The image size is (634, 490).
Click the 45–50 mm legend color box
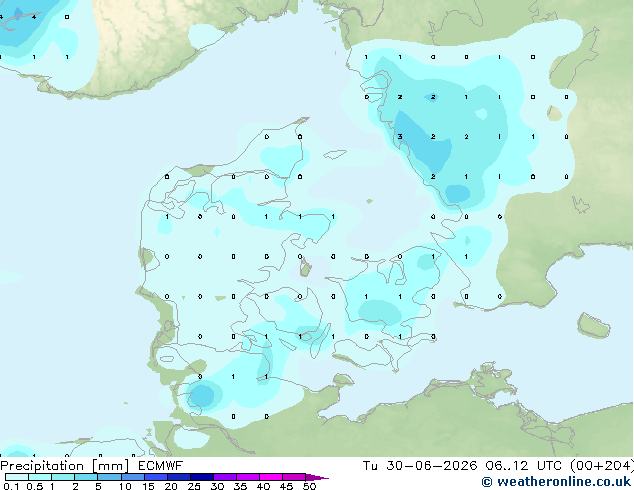pos(294,477)
